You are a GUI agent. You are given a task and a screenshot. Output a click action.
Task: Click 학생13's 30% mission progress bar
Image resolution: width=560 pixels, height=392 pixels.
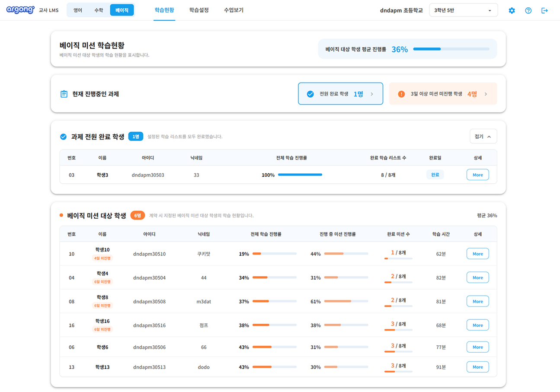[346, 367]
